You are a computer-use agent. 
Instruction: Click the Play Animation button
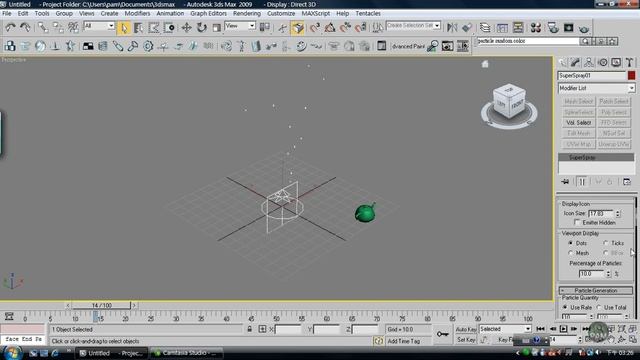[563, 329]
